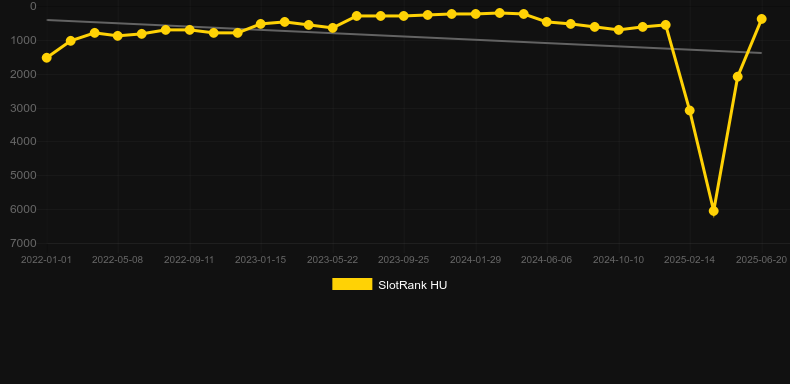Click the 2025-02-14 x-axis label
Viewport: 790px width, 384px height.
pos(690,260)
